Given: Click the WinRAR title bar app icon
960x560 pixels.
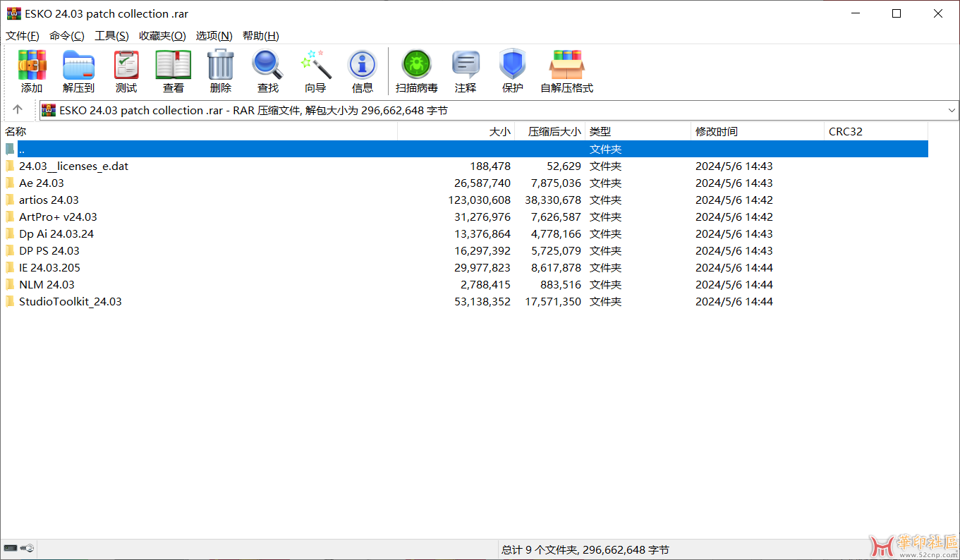Looking at the screenshot, I should point(13,13).
